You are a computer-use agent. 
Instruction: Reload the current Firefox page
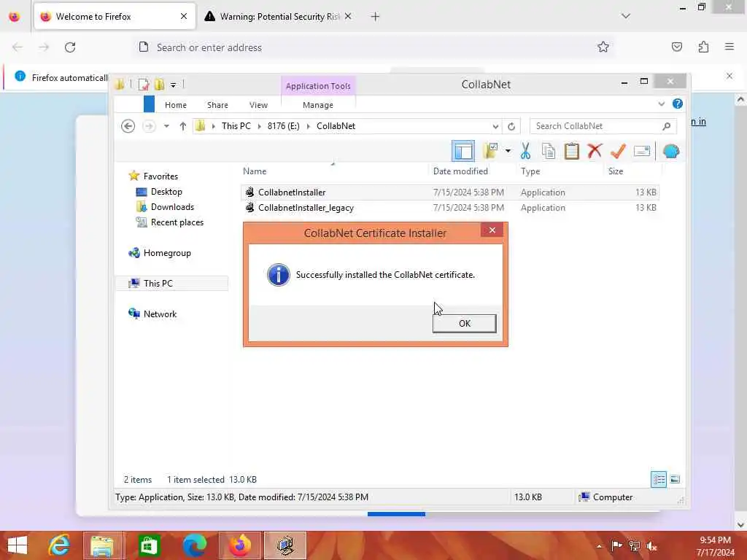(x=70, y=47)
